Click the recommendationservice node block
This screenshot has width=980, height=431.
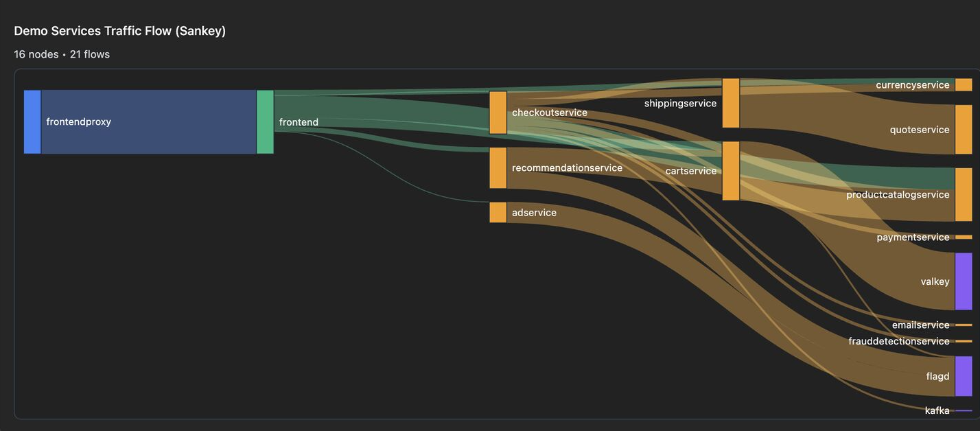click(x=498, y=167)
